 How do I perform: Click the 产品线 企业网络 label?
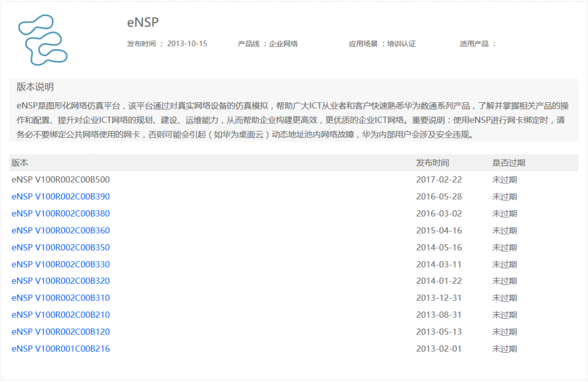(268, 44)
